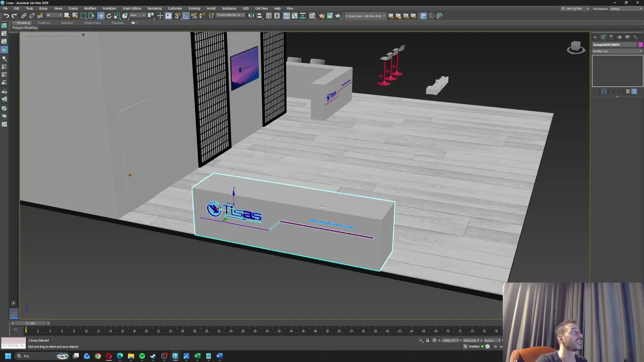The width and height of the screenshot is (644, 362).
Task: Activate the Unlink Selection tool
Action: click(x=32, y=16)
